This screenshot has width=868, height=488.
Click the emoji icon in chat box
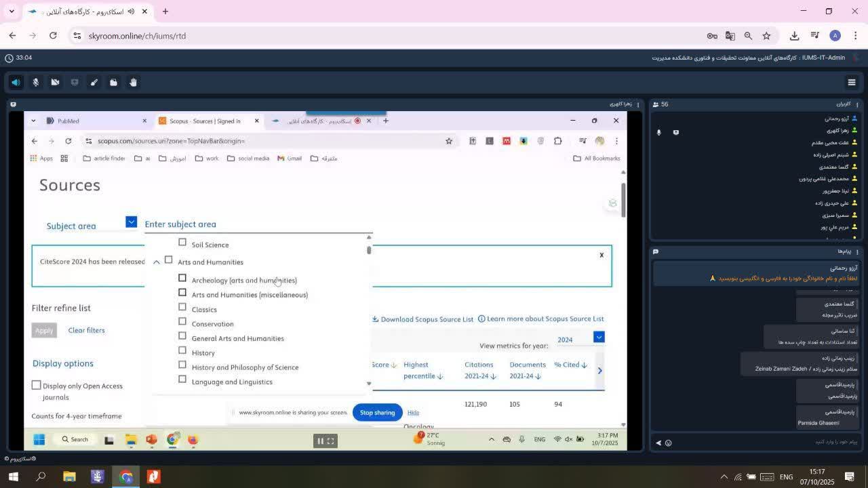(668, 443)
